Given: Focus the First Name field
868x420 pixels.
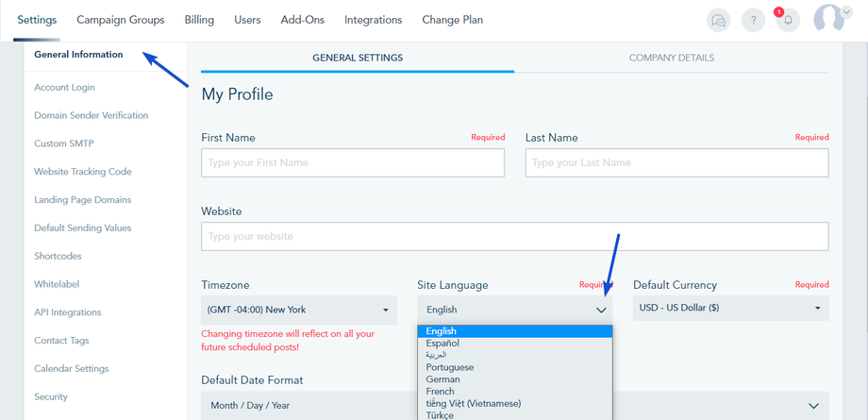Looking at the screenshot, I should 353,162.
